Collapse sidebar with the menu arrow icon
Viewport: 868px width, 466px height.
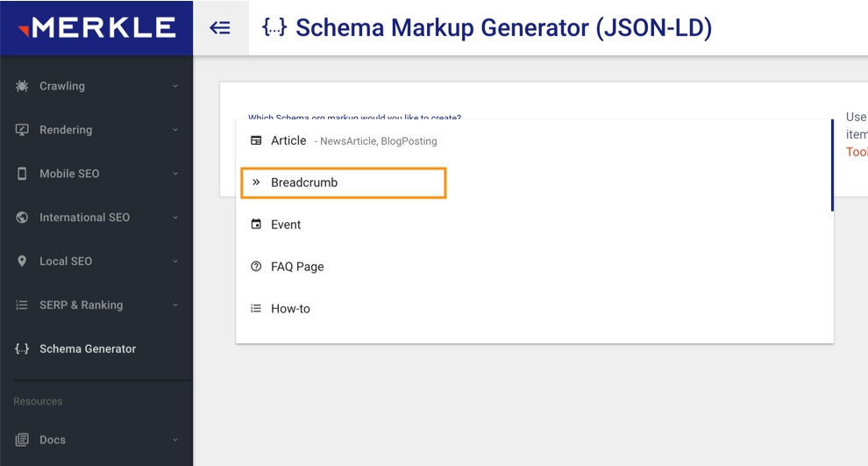[220, 28]
